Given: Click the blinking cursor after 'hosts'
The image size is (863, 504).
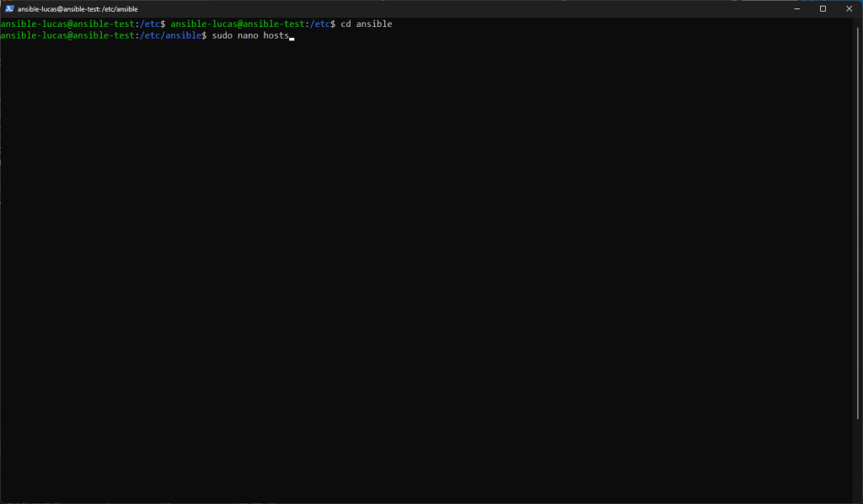Looking at the screenshot, I should [x=292, y=37].
